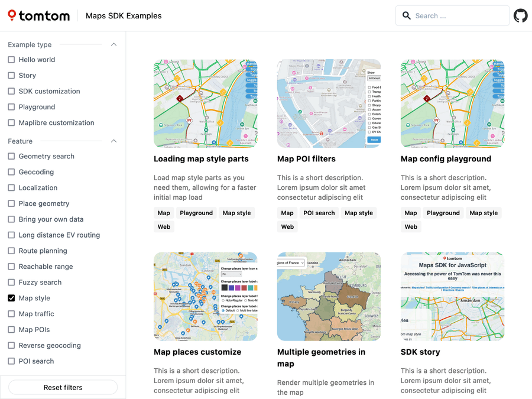Check the Geometry search feature
532x399 pixels.
pyautogui.click(x=11, y=156)
